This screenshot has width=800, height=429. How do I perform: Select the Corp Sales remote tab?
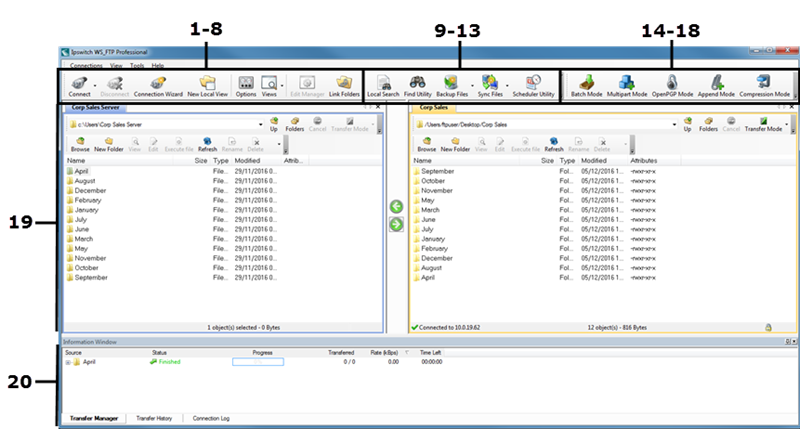(x=434, y=108)
